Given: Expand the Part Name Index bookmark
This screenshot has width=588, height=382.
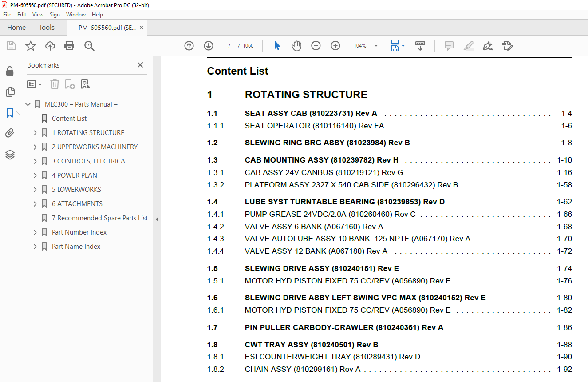Looking at the screenshot, I should tap(35, 247).
